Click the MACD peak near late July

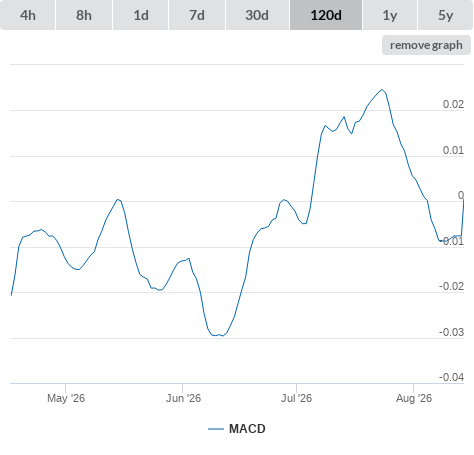pyautogui.click(x=382, y=89)
